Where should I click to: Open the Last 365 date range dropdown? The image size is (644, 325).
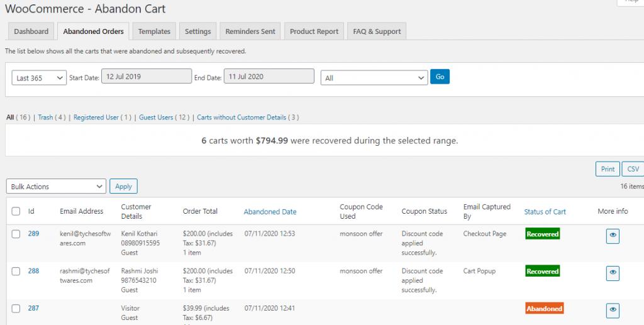pos(39,77)
